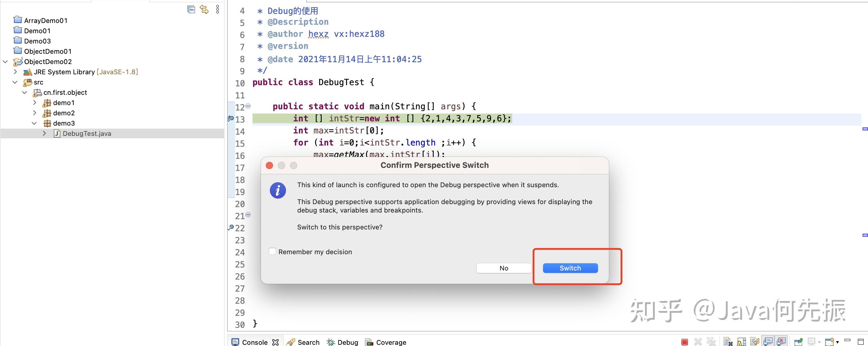Collapse the ObjectDemo02 project
The width and height of the screenshot is (868, 346).
pos(5,62)
